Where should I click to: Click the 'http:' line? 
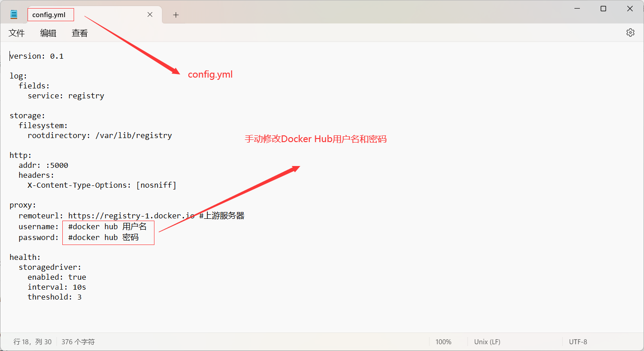point(21,155)
